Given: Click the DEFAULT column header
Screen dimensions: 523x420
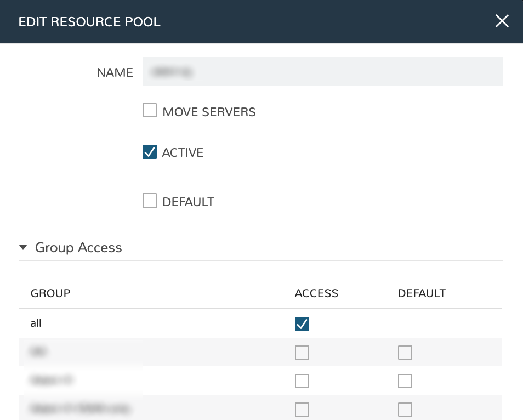Looking at the screenshot, I should point(422,293).
